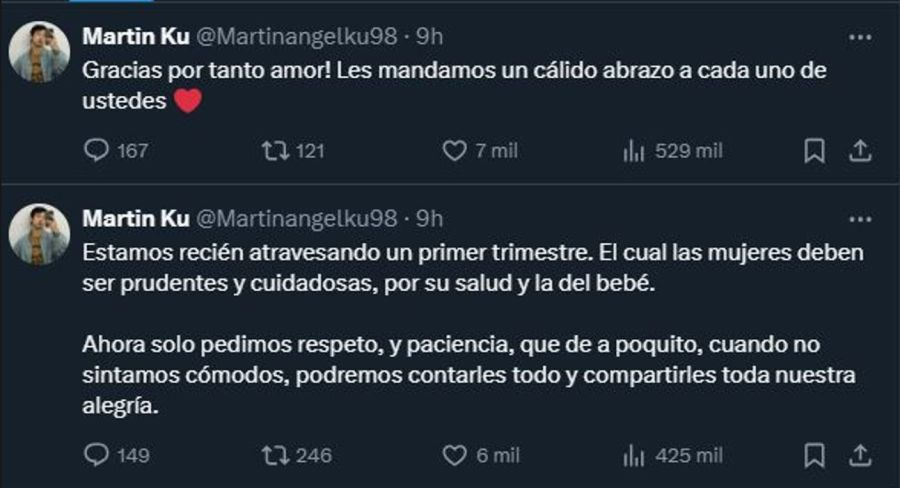The image size is (900, 488).
Task: Share the 'primer trimestre' tweet
Action: [859, 455]
